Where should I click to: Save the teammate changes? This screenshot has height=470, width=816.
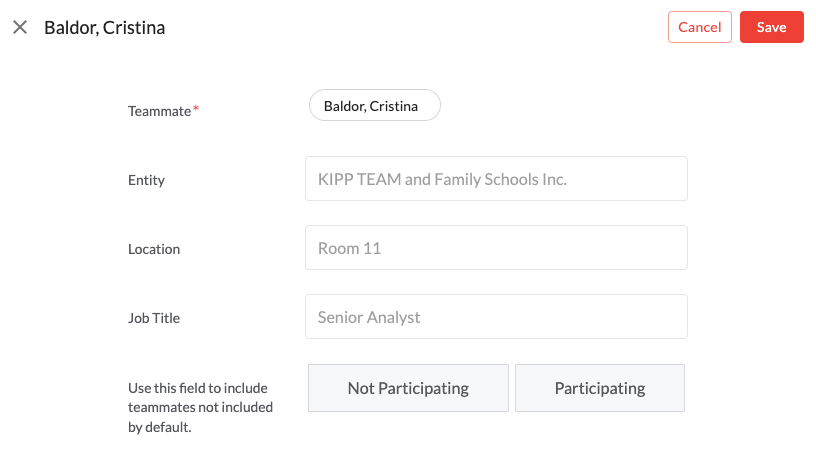point(771,28)
